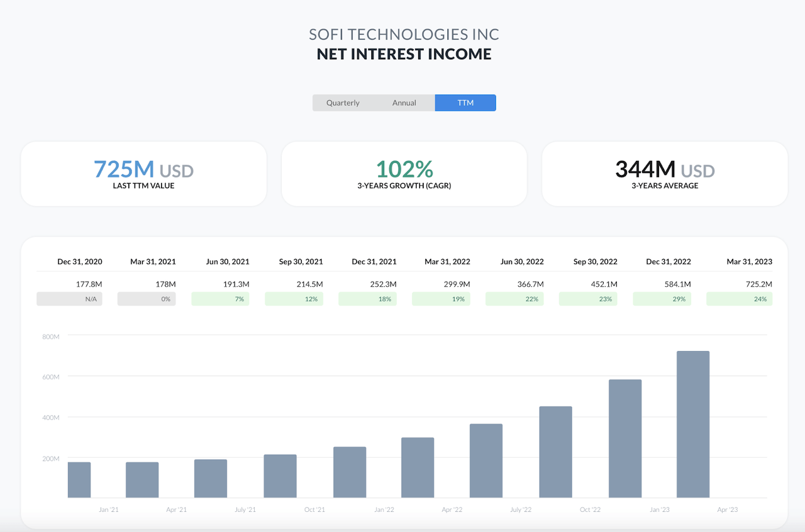805x532 pixels.
Task: Click the Oct '22 x-axis label
Action: (590, 509)
